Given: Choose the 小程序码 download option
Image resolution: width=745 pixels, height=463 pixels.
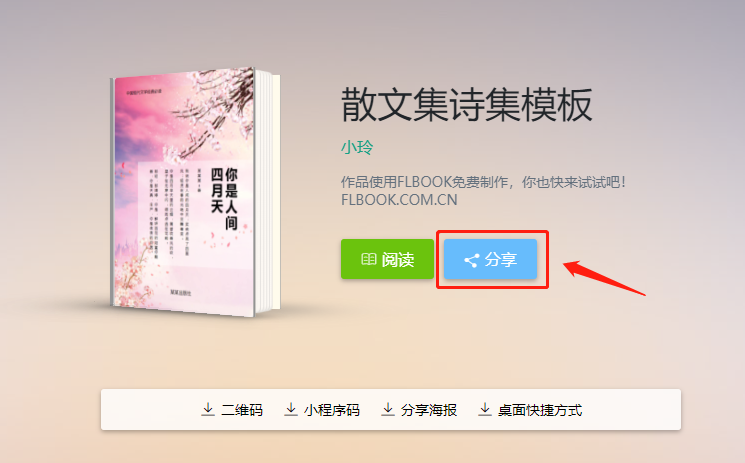Looking at the screenshot, I should (332, 410).
